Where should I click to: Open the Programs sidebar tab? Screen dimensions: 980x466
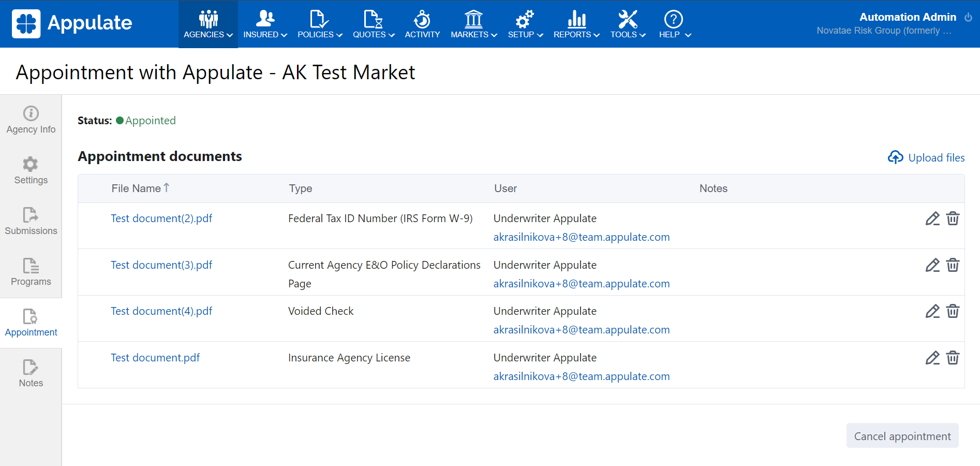point(31,272)
